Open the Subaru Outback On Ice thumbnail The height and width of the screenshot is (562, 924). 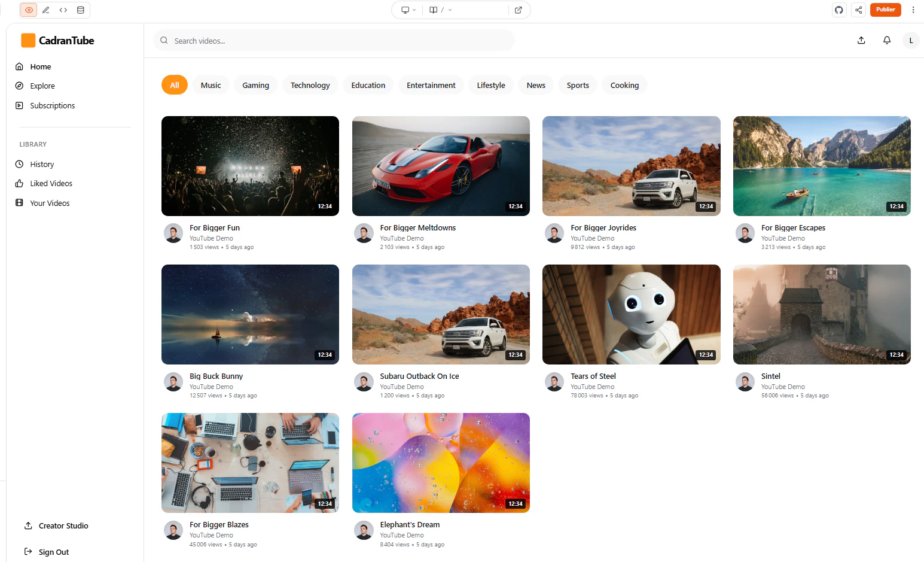441,314
